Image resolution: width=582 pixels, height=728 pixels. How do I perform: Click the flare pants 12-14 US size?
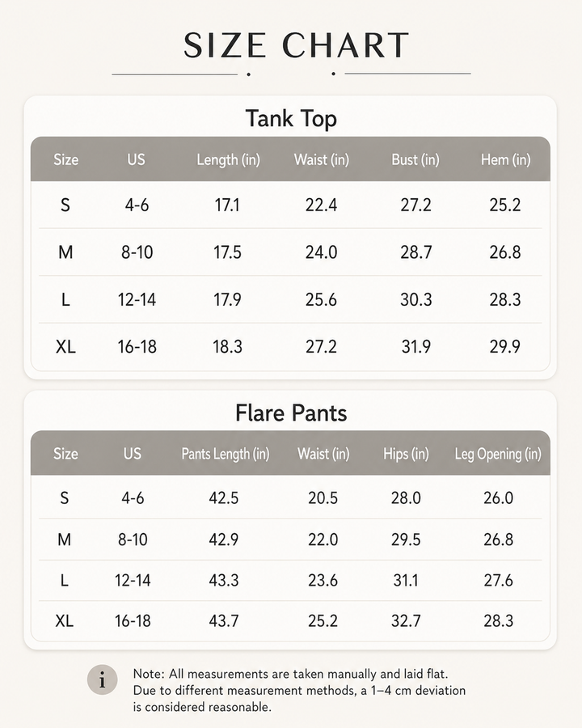133,580
